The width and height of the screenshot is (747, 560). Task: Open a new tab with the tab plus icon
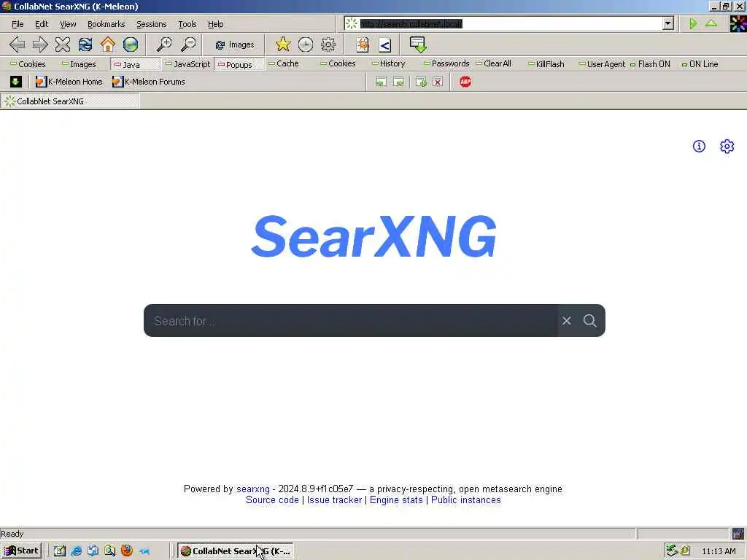coord(421,82)
